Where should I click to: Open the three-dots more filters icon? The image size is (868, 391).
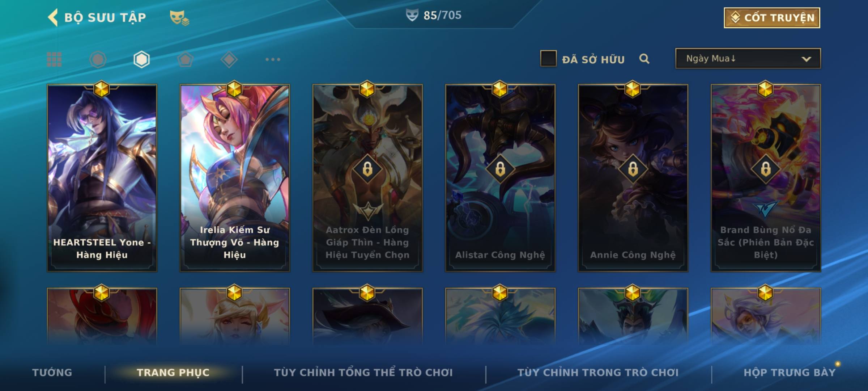click(273, 59)
